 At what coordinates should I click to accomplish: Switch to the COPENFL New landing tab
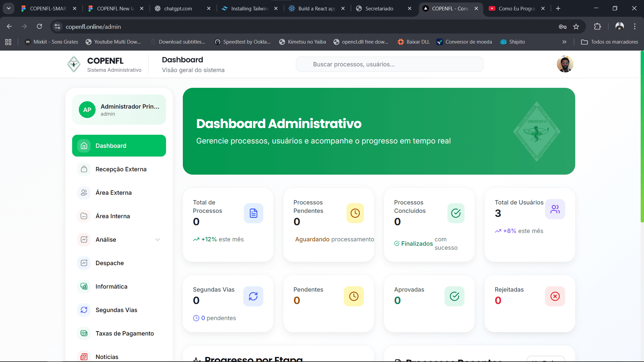115,8
